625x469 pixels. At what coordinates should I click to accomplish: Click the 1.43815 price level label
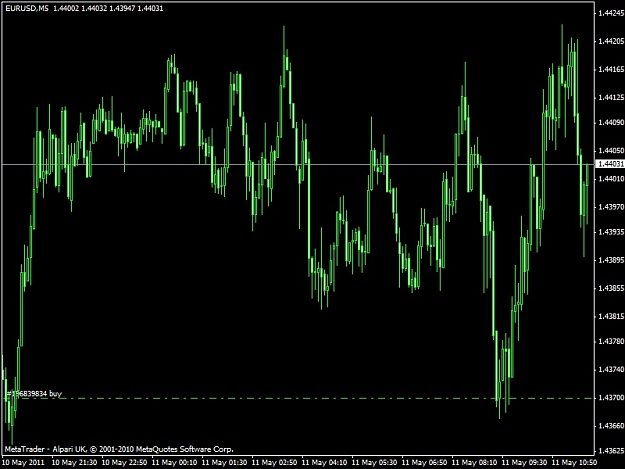pyautogui.click(x=611, y=316)
